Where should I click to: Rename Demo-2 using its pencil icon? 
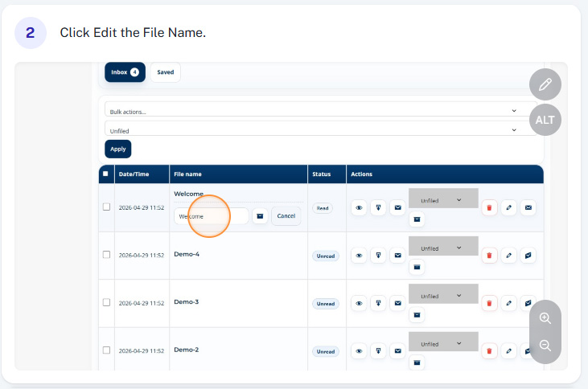point(509,351)
